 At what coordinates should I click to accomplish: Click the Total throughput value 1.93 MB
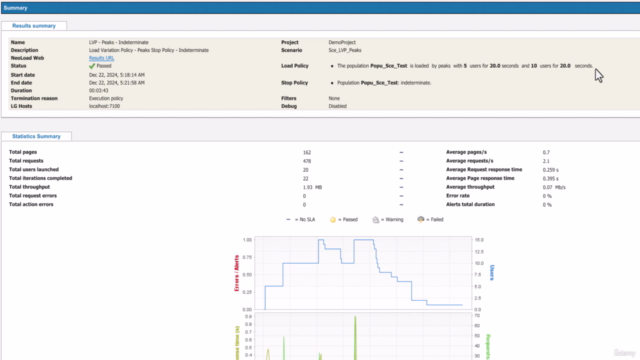pos(312,187)
